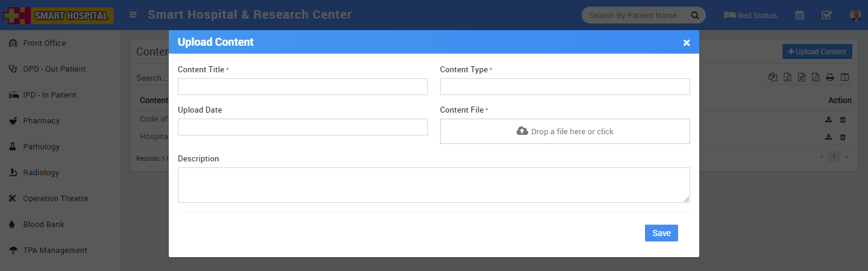
Task: Click the Print icon in table toolbar
Action: pos(830,77)
